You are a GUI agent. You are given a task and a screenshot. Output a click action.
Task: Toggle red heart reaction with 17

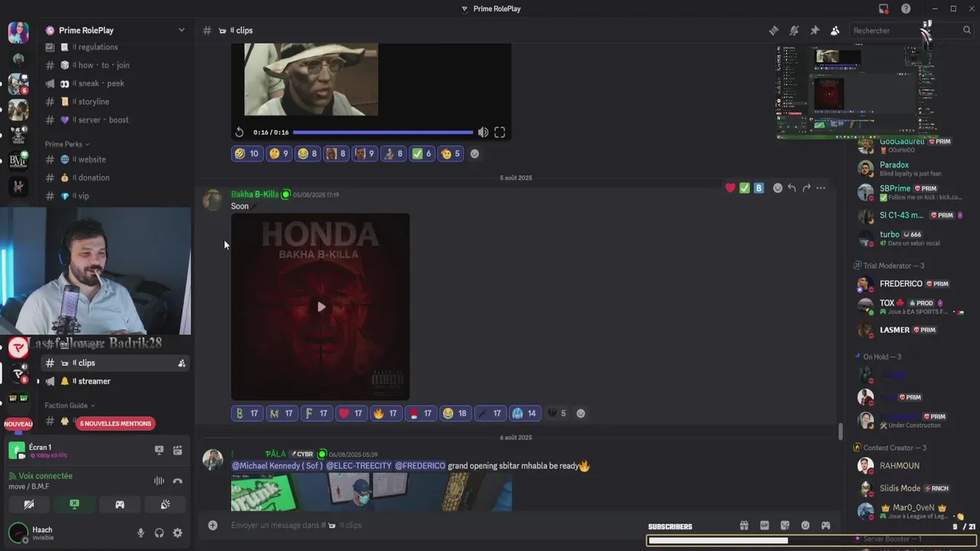point(351,413)
